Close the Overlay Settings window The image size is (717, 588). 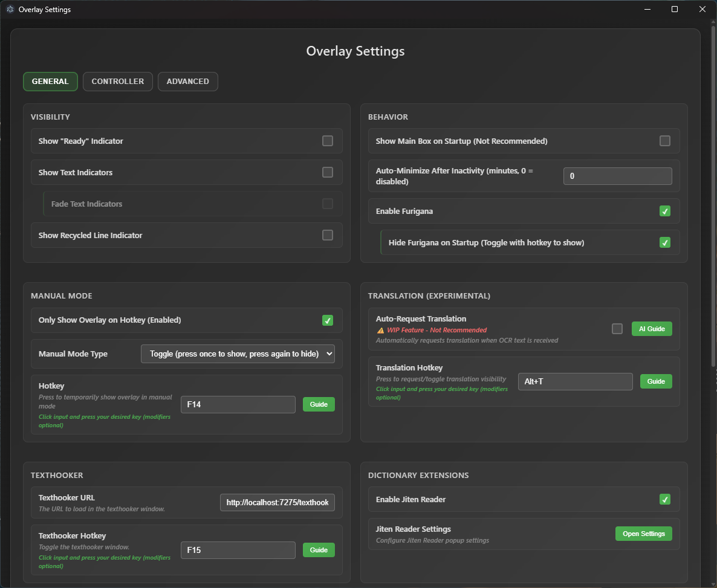click(x=702, y=9)
